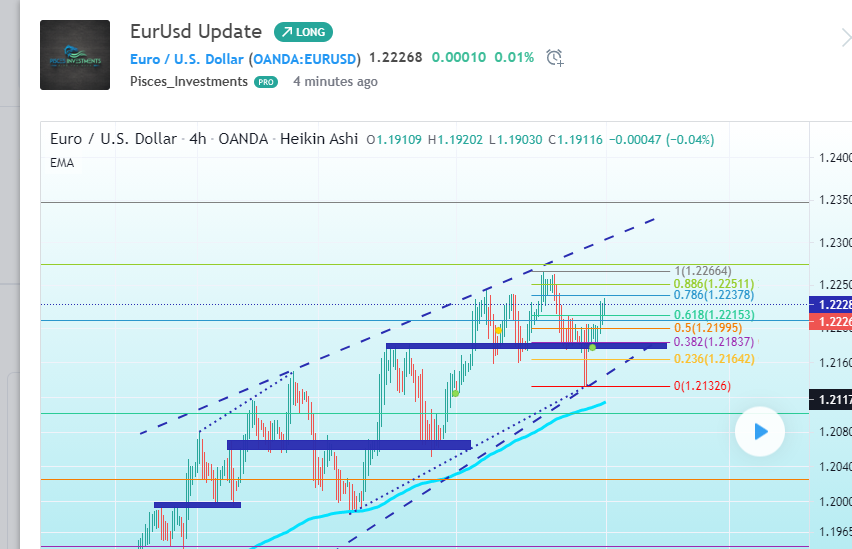Click the EMA indicator label
The height and width of the screenshot is (549, 852).
tap(62, 162)
